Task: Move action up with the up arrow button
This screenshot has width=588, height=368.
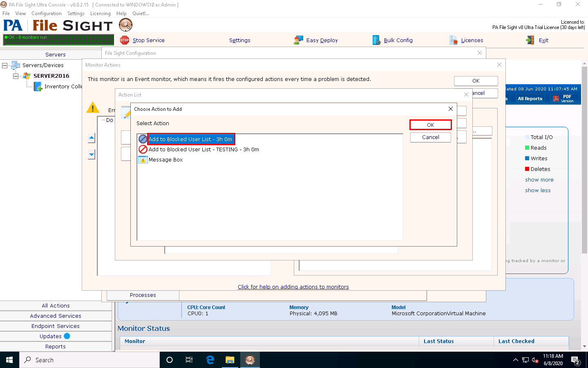Action: point(92,138)
